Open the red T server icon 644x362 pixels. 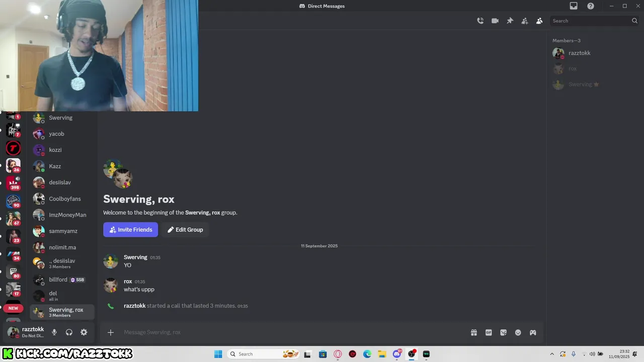tap(13, 148)
